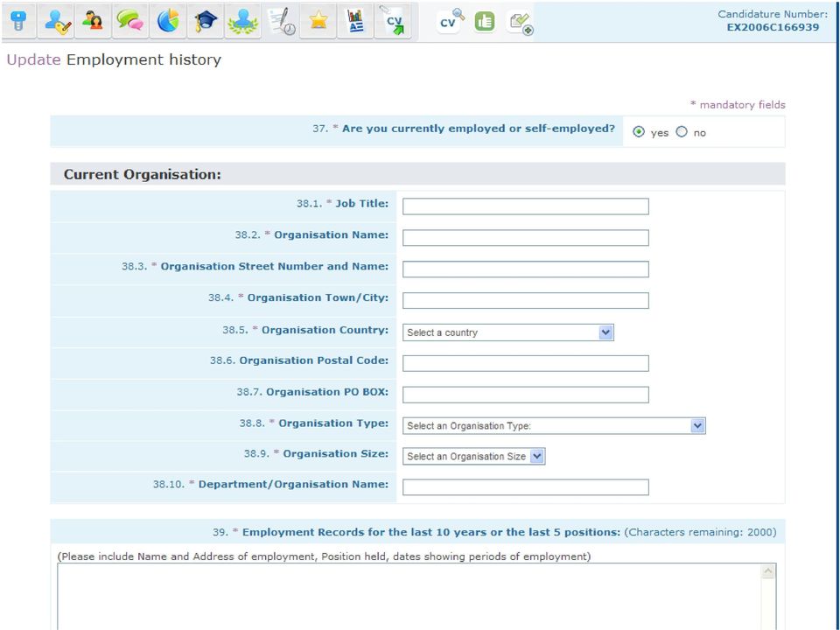The height and width of the screenshot is (630, 840).
Task: Click the Organisation Name input field
Action: [526, 238]
